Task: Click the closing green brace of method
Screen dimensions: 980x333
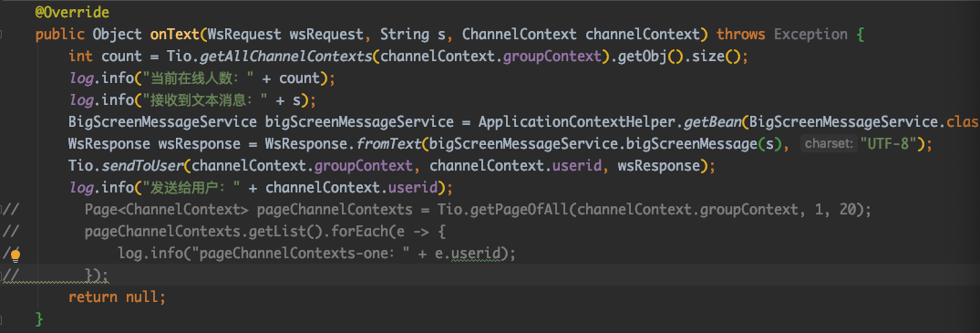Action: (39, 318)
